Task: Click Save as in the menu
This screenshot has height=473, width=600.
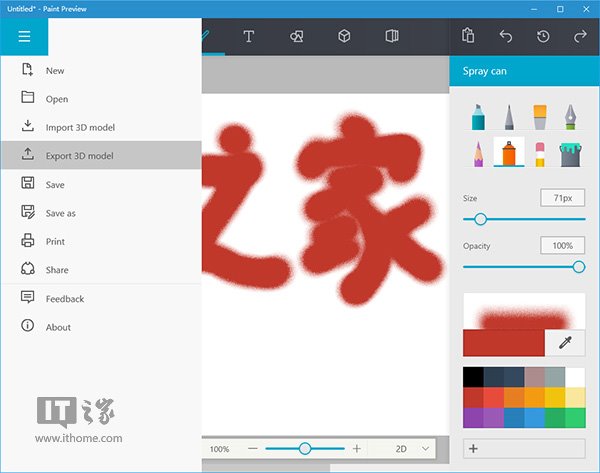Action: pos(61,213)
